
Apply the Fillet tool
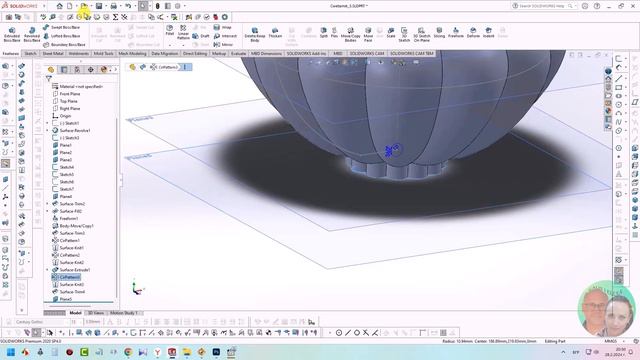click(170, 30)
